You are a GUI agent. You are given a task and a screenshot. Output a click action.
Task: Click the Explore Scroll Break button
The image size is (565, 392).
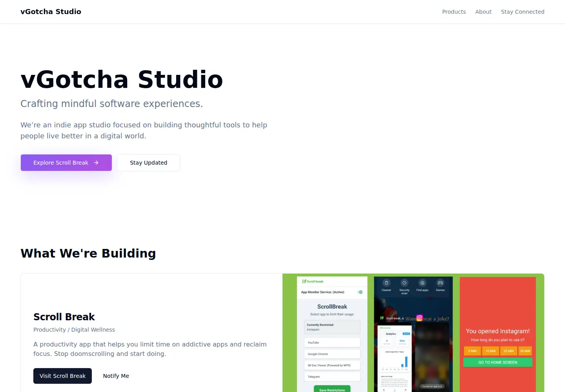[66, 163]
